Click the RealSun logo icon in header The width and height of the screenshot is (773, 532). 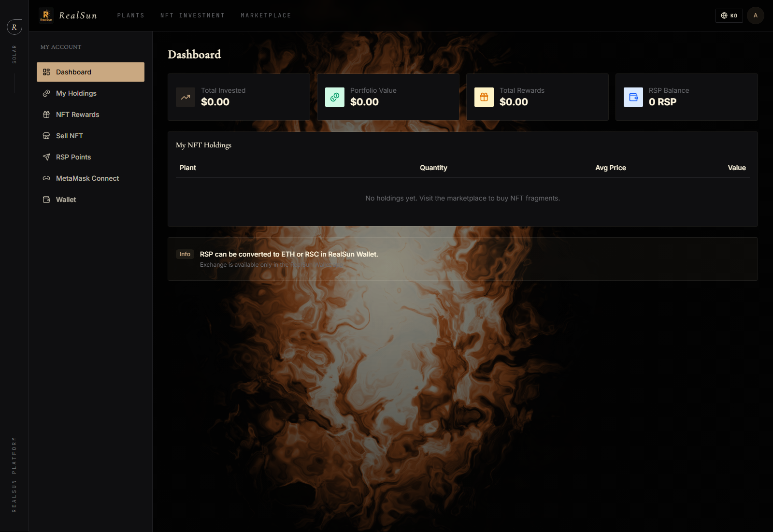(x=46, y=15)
